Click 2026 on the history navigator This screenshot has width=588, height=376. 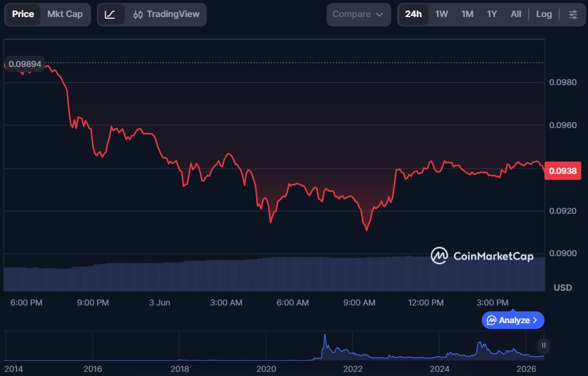(x=526, y=370)
